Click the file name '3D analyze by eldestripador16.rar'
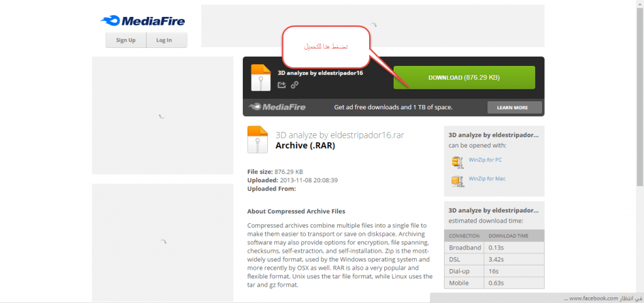This screenshot has width=644, height=303. [340, 135]
